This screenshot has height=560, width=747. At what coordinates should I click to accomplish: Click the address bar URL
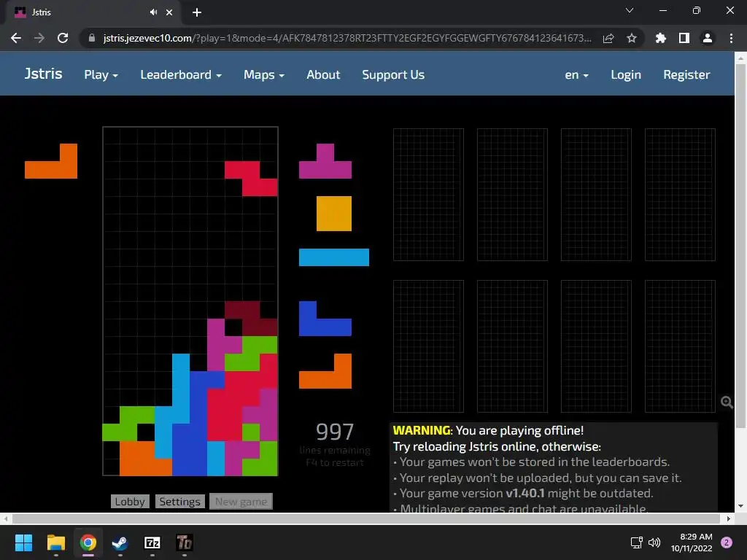tap(347, 38)
